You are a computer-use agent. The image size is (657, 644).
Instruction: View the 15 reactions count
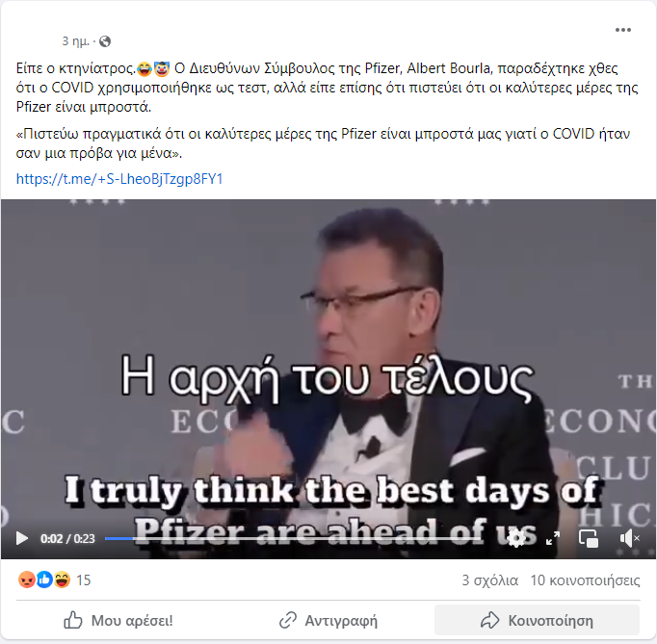click(x=84, y=580)
